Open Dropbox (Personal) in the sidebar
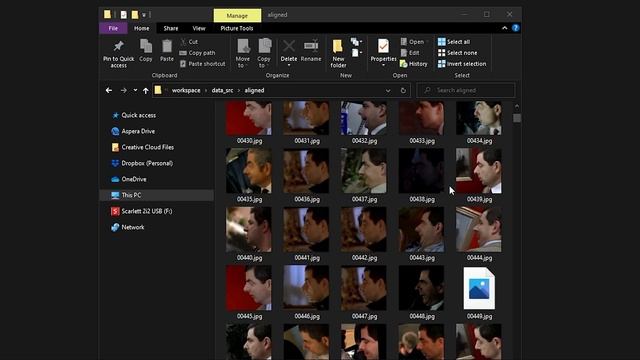 point(142,163)
